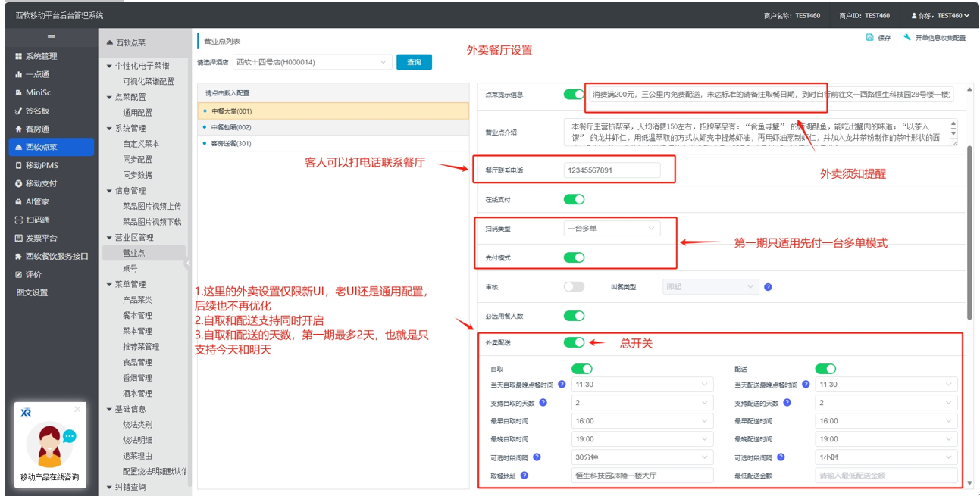Collapse 信息管理 tree group
980x496 pixels.
click(x=109, y=191)
